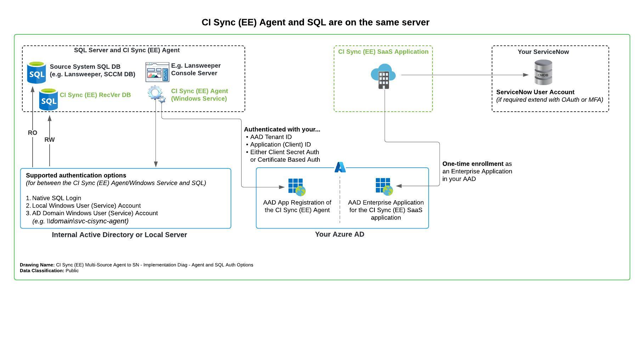Click the 'CI Sync (EE) RecVer DB' label

95,95
